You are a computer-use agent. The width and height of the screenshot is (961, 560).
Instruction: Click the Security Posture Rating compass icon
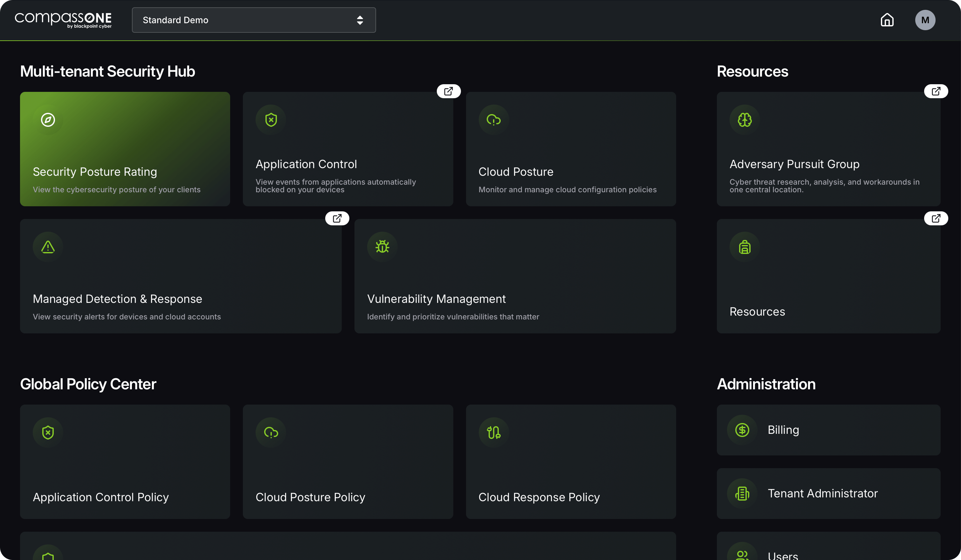[48, 120]
